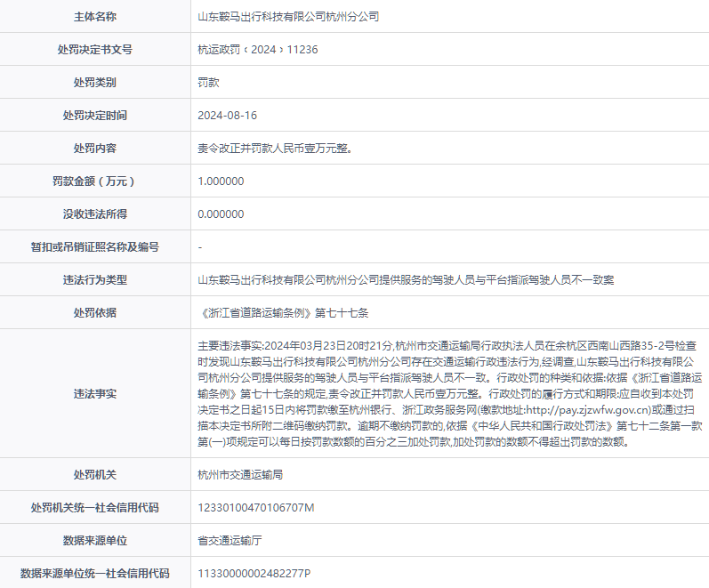Select the label 处罚内容

pyautogui.click(x=95, y=149)
